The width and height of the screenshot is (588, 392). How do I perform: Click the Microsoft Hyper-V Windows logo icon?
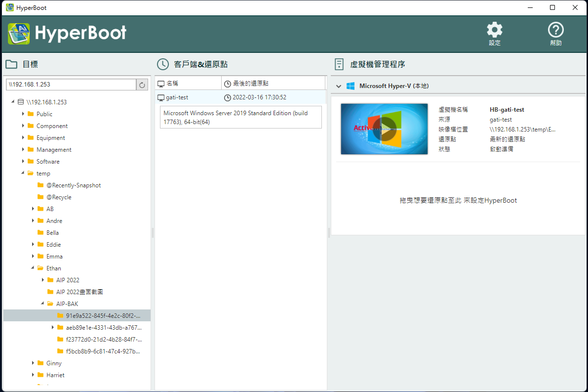click(351, 86)
